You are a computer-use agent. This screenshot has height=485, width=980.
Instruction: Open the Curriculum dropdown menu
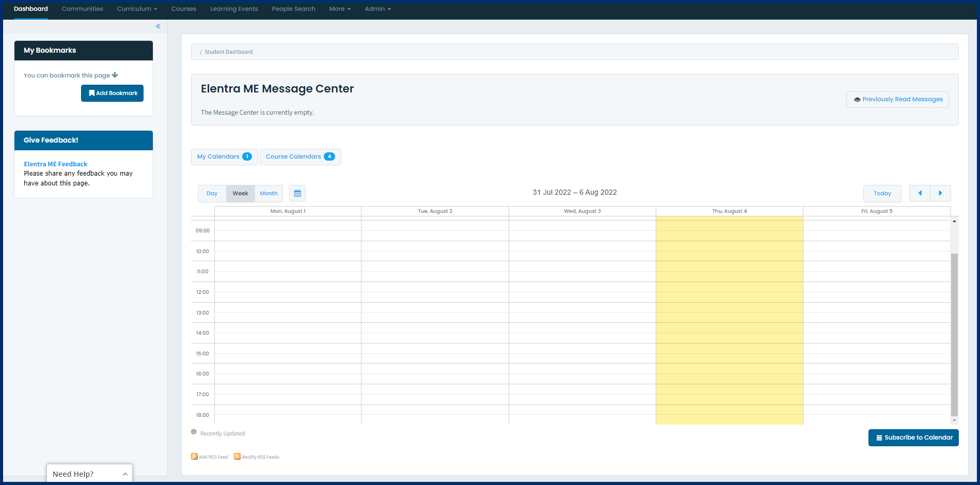(x=137, y=9)
